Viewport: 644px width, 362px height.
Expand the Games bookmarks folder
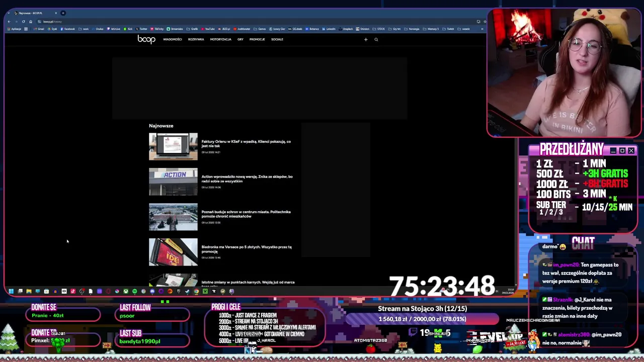pos(260,29)
